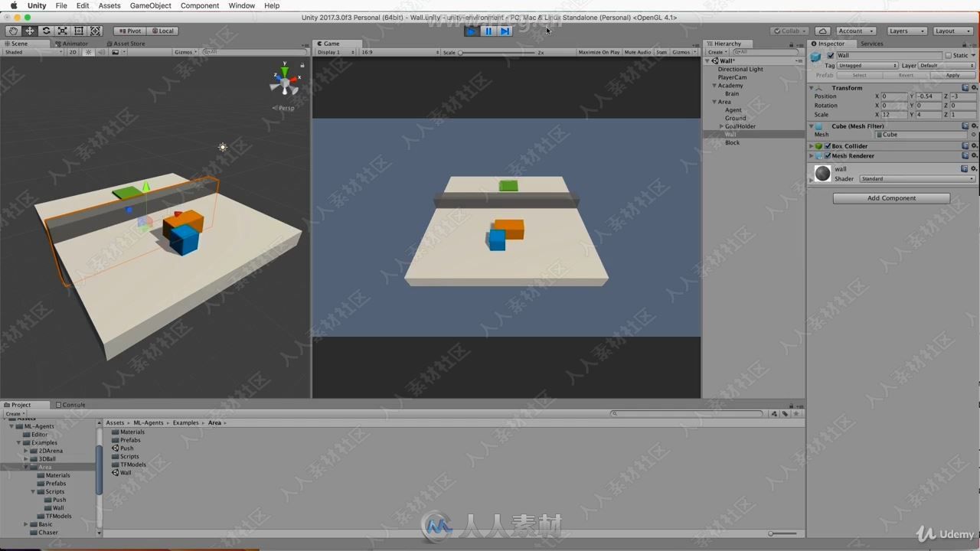The height and width of the screenshot is (551, 980).
Task: Select the Scale tool
Action: (63, 31)
